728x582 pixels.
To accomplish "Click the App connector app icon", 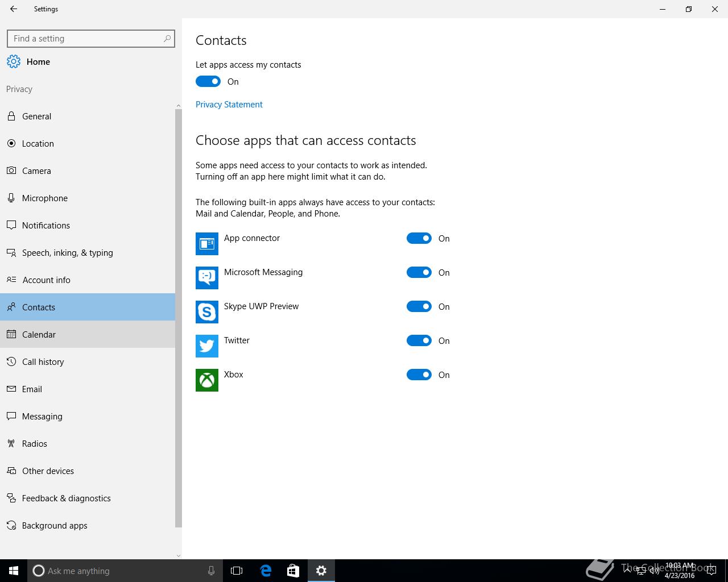I will pyautogui.click(x=207, y=244).
